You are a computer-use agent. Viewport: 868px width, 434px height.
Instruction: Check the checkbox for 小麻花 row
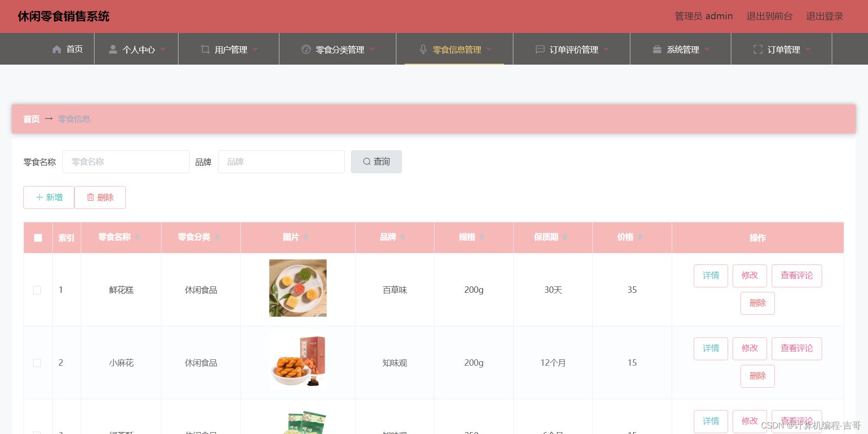click(x=37, y=363)
